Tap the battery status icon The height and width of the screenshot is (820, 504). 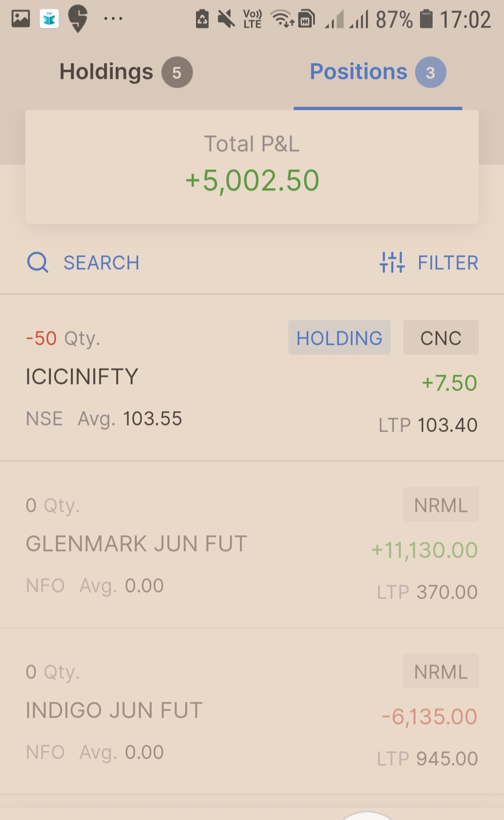426,20
